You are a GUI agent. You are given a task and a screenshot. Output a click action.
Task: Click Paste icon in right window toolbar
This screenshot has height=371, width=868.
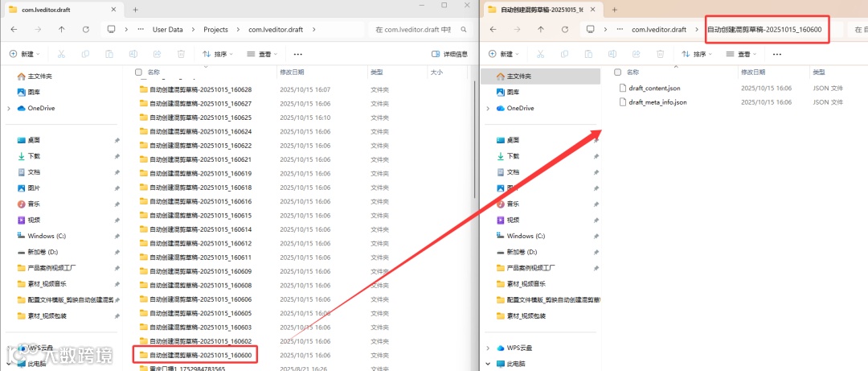589,54
